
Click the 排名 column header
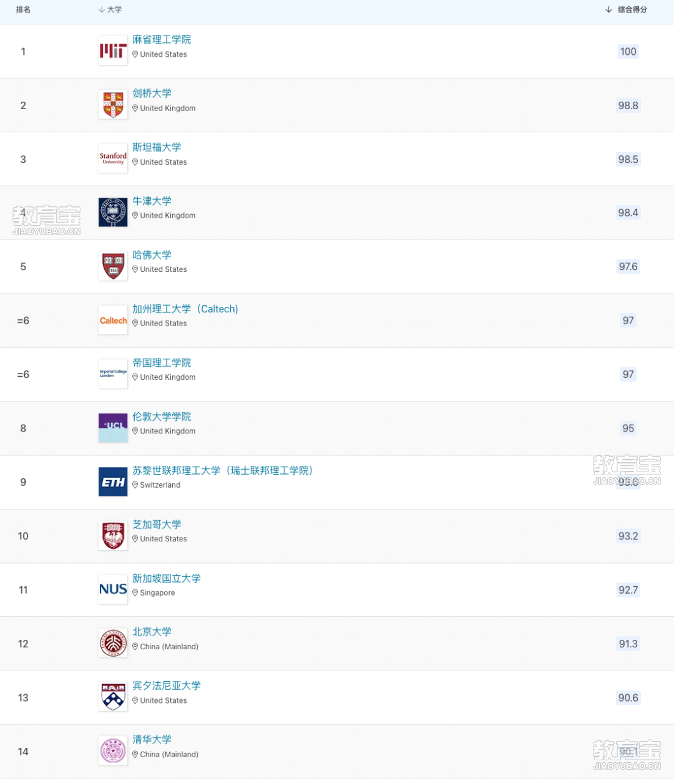[23, 9]
